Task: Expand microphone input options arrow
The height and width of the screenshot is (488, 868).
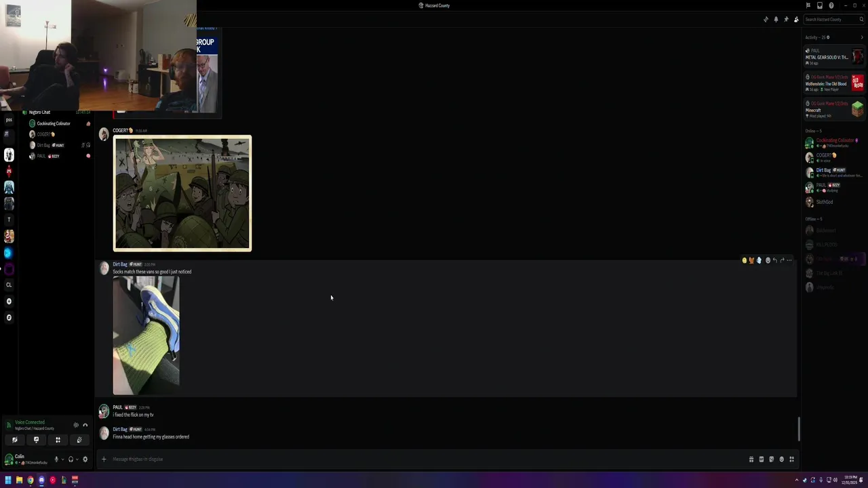Action: coord(62,460)
